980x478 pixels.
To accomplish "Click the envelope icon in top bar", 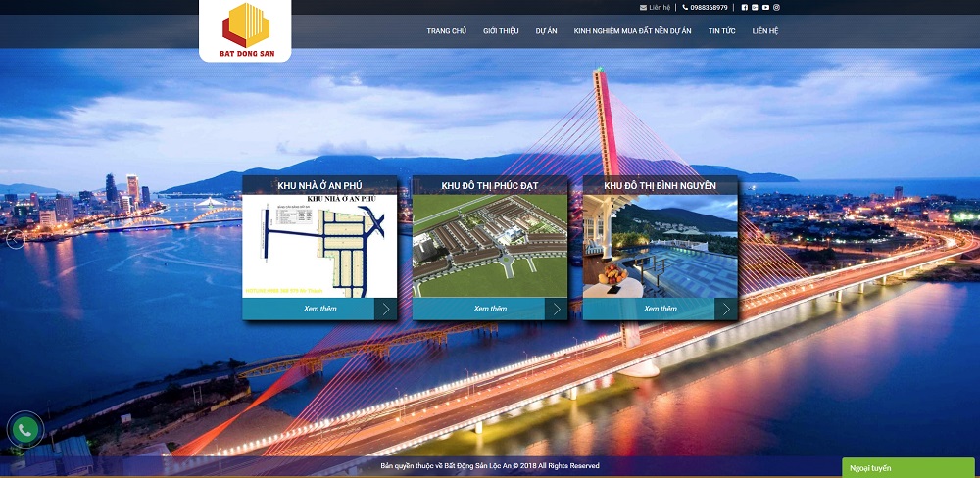I will (x=643, y=8).
